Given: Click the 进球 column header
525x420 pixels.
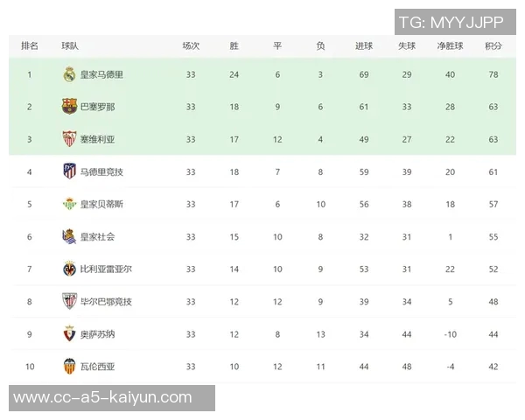Looking at the screenshot, I should tap(364, 45).
